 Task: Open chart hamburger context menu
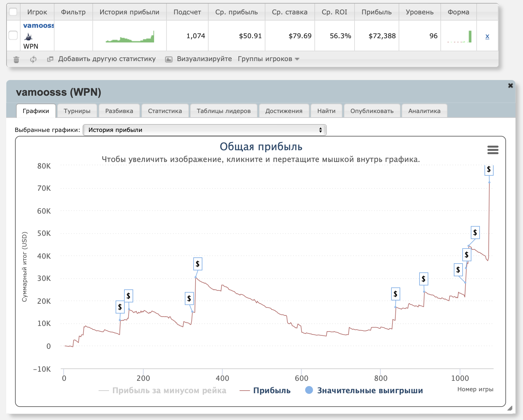[x=493, y=150]
